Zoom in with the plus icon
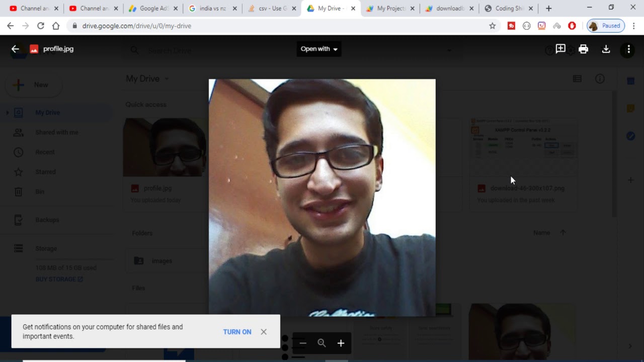The width and height of the screenshot is (644, 362). pos(341,343)
